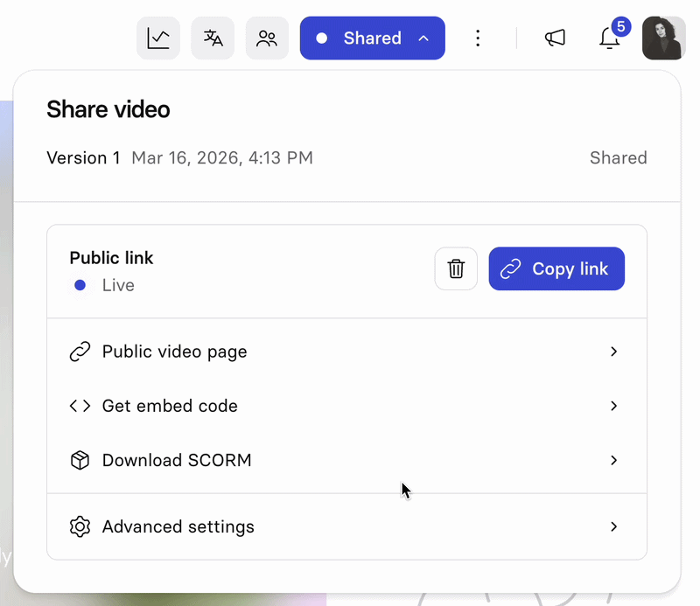Open the user profile avatar

click(x=664, y=38)
